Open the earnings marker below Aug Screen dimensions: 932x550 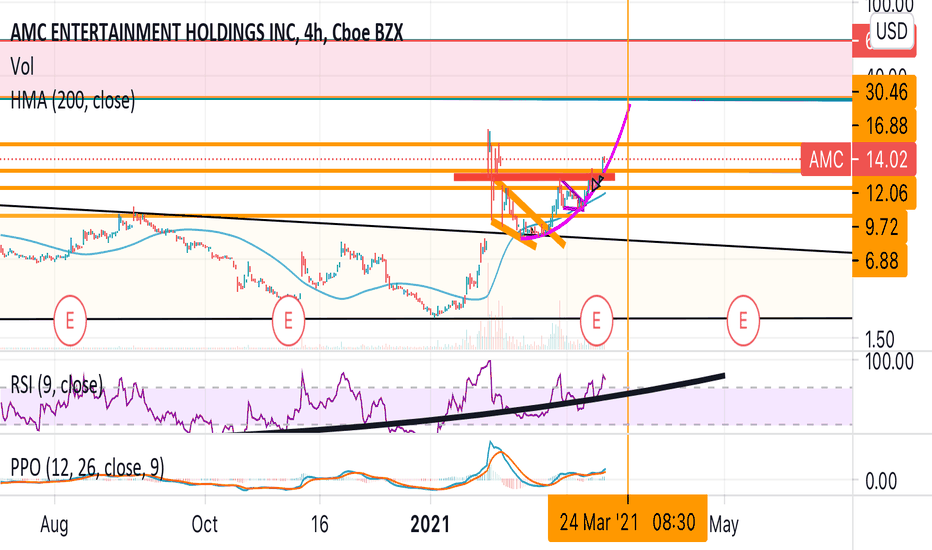pos(70,321)
